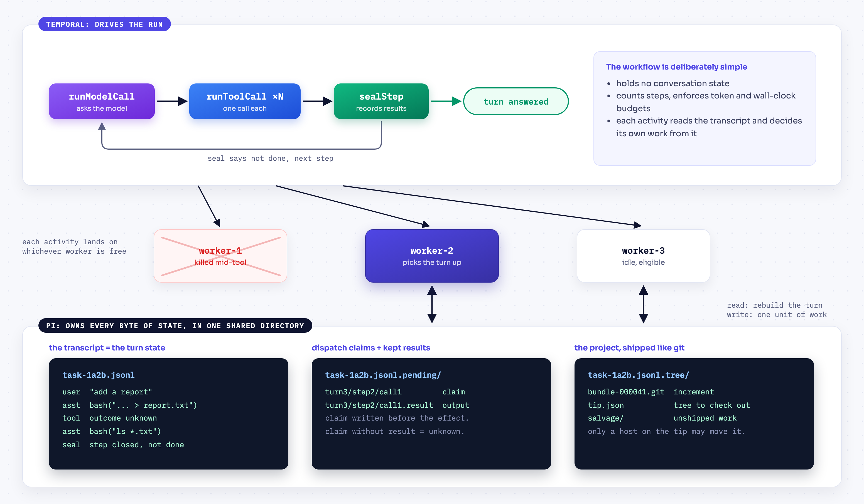Click bullet 'counts steps, enforces token and wall-clock budgets'
Screen dimensions: 864x504
[705, 102]
